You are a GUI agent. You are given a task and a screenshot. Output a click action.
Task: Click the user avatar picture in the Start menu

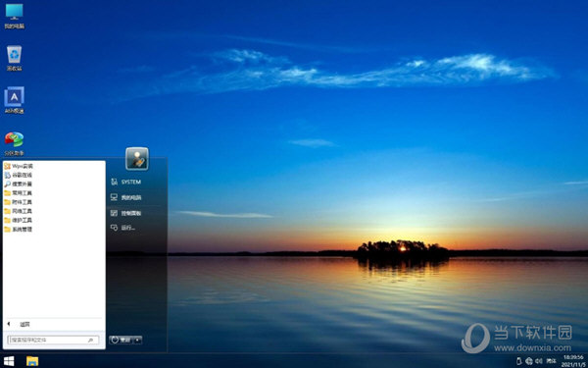[137, 158]
